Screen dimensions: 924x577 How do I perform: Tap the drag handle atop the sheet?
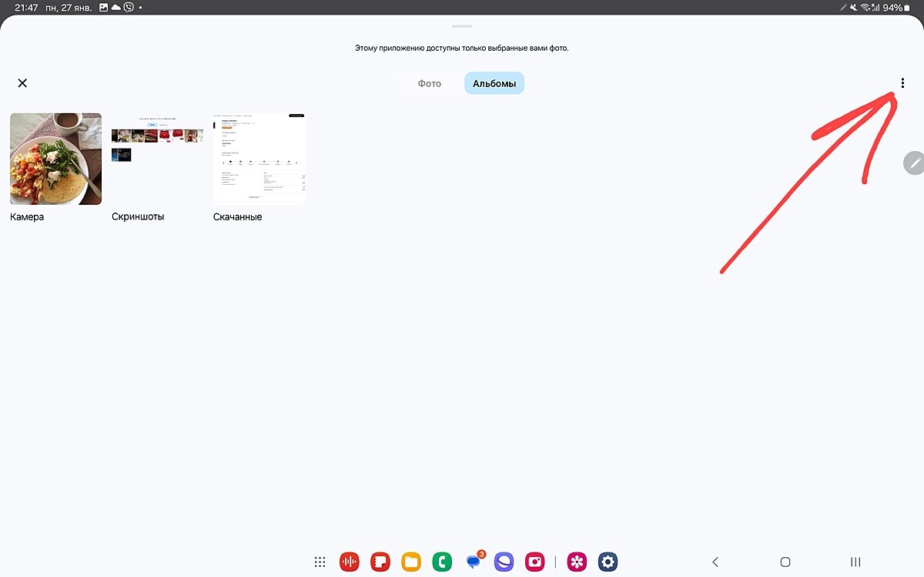pos(462,26)
